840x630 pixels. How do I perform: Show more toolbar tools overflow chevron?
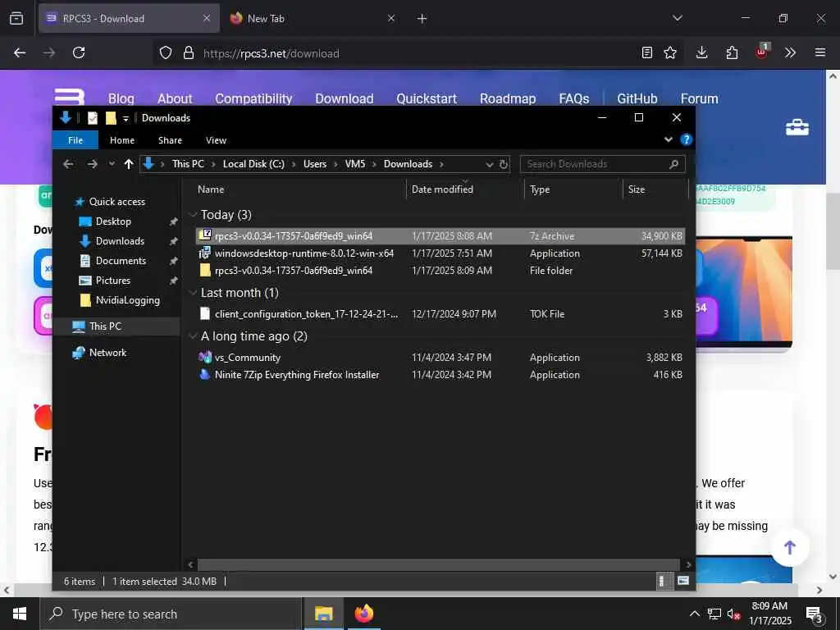(790, 53)
